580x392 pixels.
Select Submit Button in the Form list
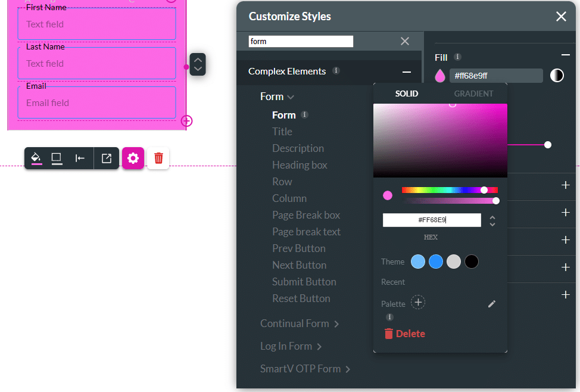pyautogui.click(x=304, y=282)
